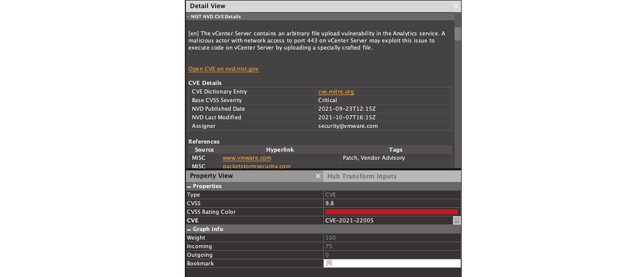644x277 pixels.
Task: Select the 'Bookmark' property label
Action: pos(200,263)
